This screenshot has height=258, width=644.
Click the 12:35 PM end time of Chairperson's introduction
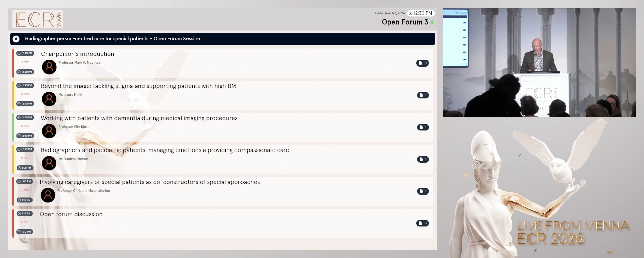point(25,72)
